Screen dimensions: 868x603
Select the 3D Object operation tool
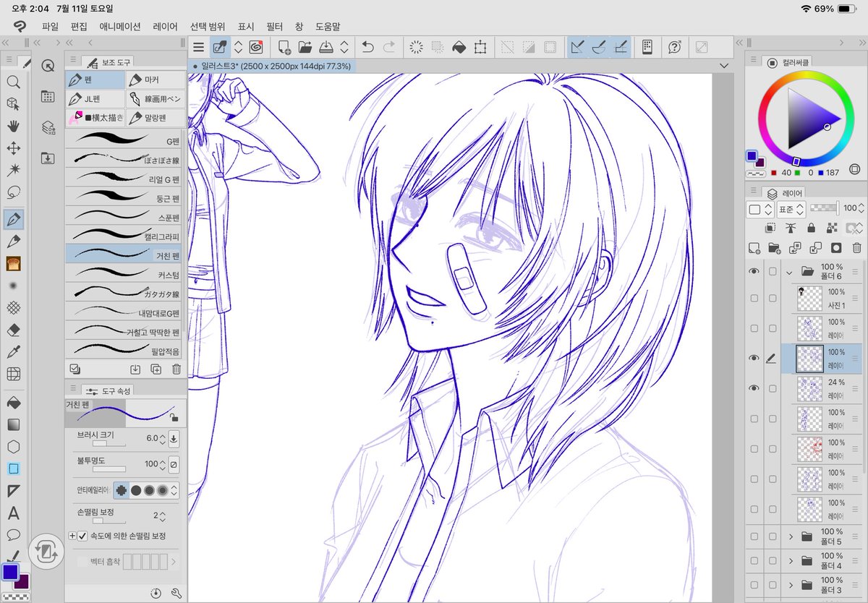coord(13,104)
